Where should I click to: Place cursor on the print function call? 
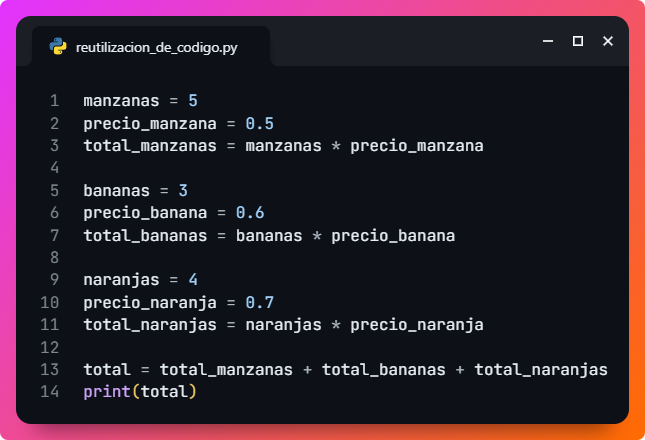coord(107,393)
